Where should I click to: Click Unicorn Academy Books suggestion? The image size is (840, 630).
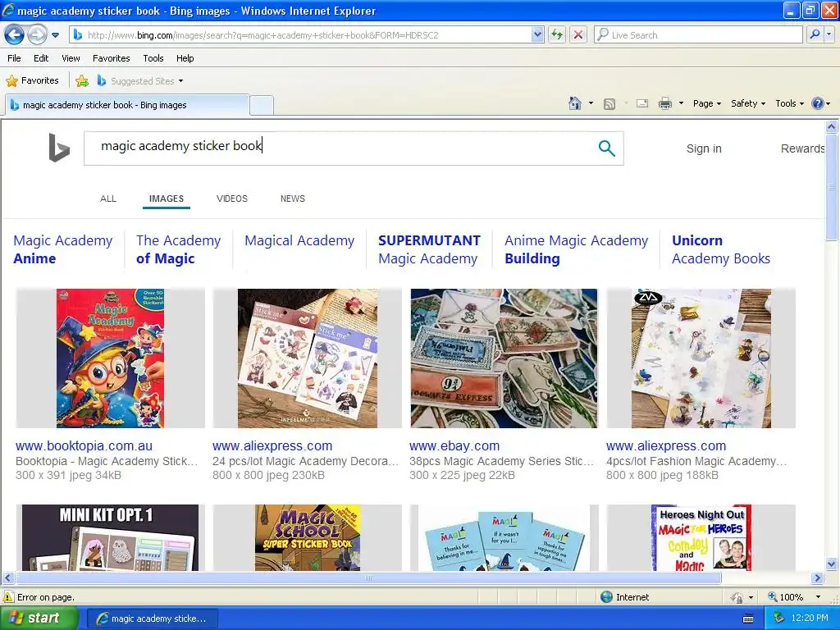(x=721, y=249)
